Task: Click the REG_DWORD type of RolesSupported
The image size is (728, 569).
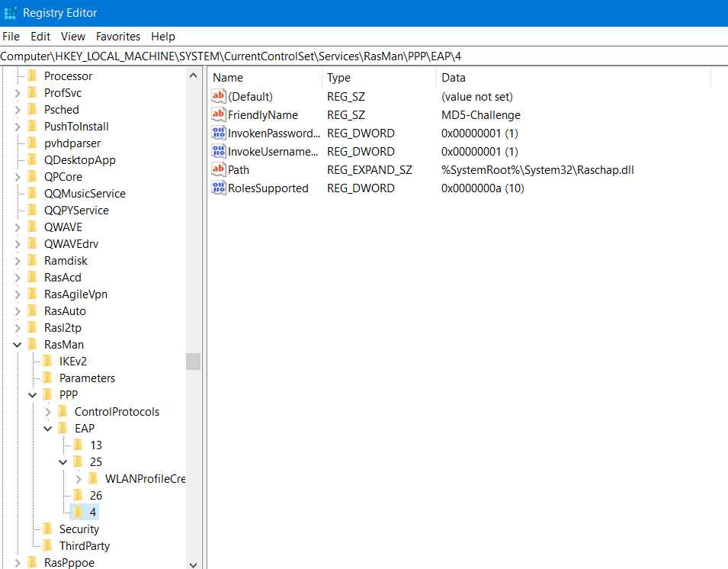Action: coord(361,188)
